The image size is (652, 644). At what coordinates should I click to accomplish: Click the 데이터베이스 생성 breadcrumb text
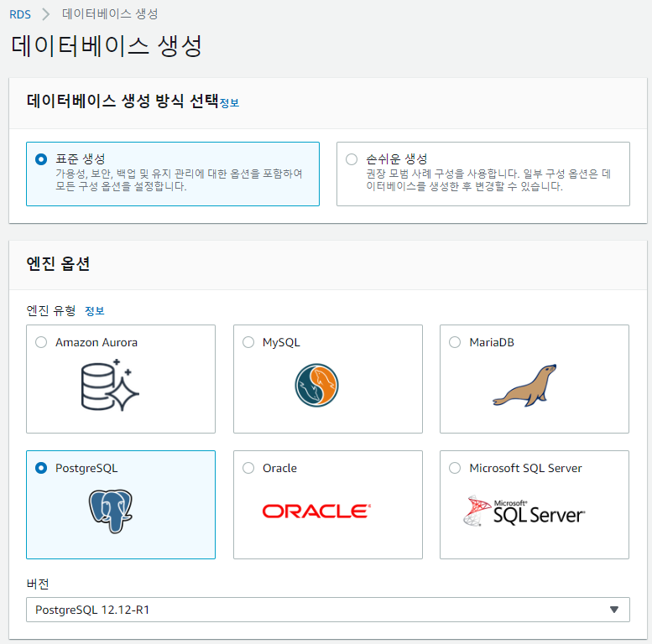[110, 14]
